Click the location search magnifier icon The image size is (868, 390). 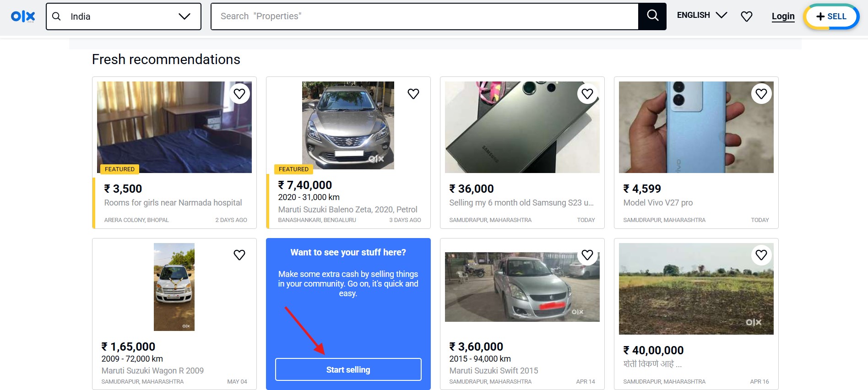(57, 16)
